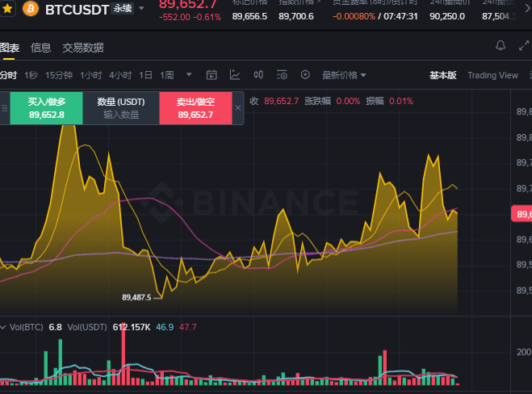Switch to Trading View chart mode

click(492, 75)
